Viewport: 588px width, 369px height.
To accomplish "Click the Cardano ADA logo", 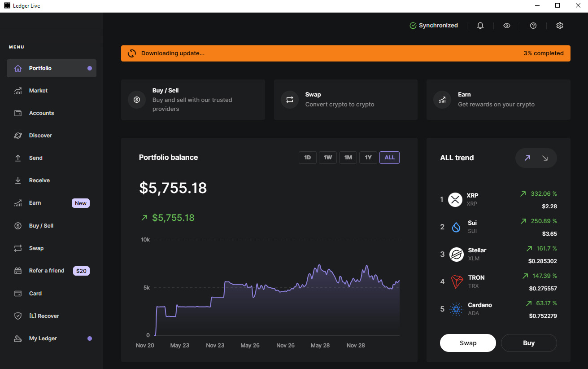I will pyautogui.click(x=456, y=309).
